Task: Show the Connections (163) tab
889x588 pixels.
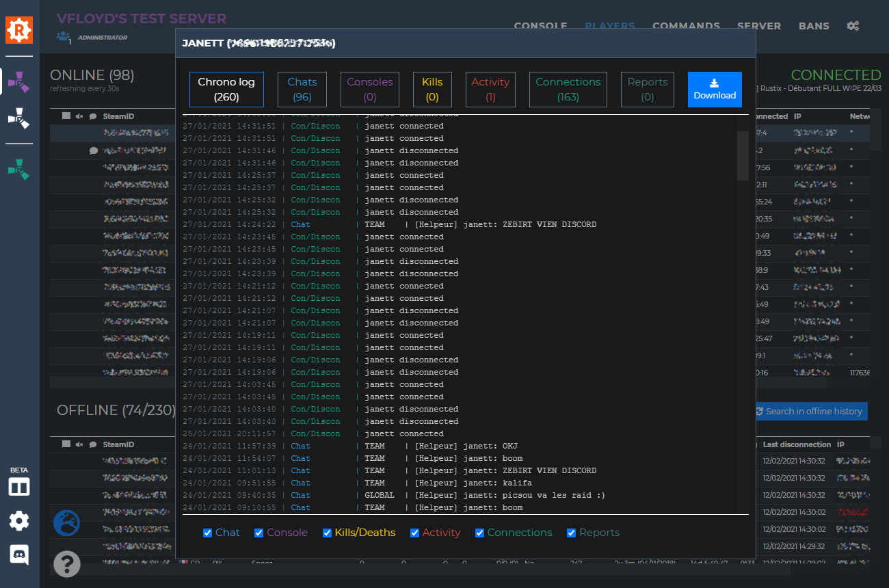Action: [568, 90]
